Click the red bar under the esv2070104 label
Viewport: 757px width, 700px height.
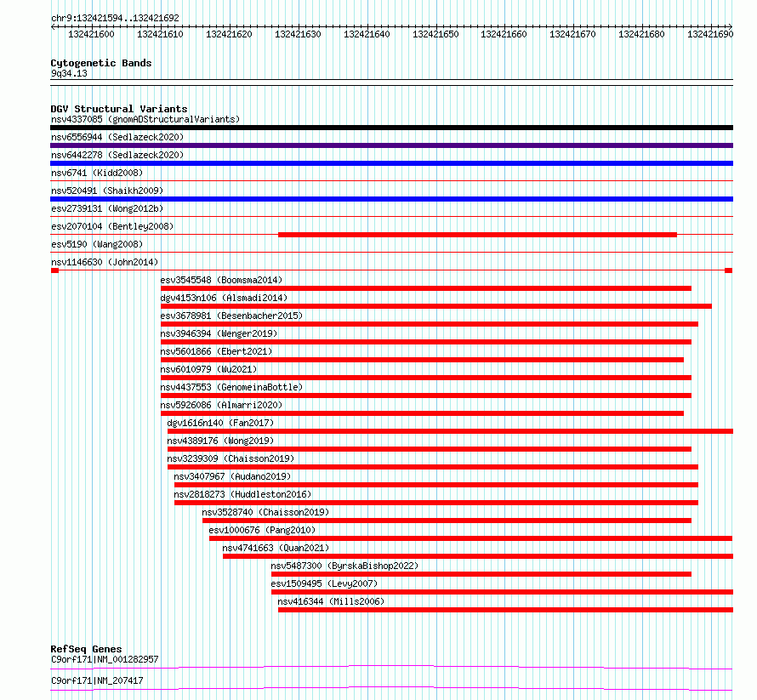(477, 235)
